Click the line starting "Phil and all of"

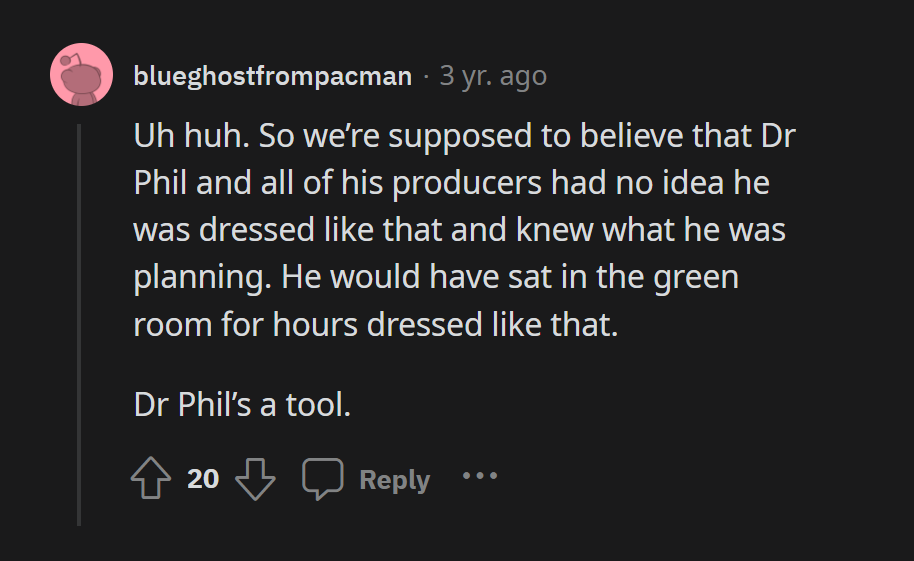point(451,184)
